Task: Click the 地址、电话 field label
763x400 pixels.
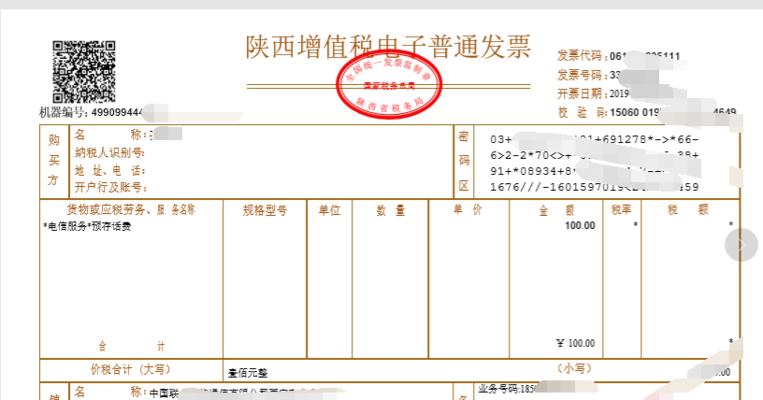Action: pos(109,170)
